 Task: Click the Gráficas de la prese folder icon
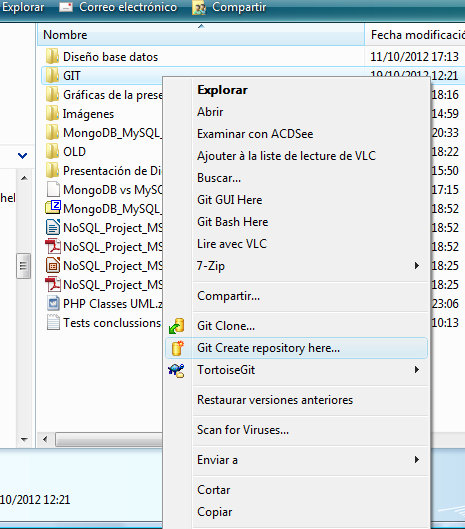click(52, 94)
